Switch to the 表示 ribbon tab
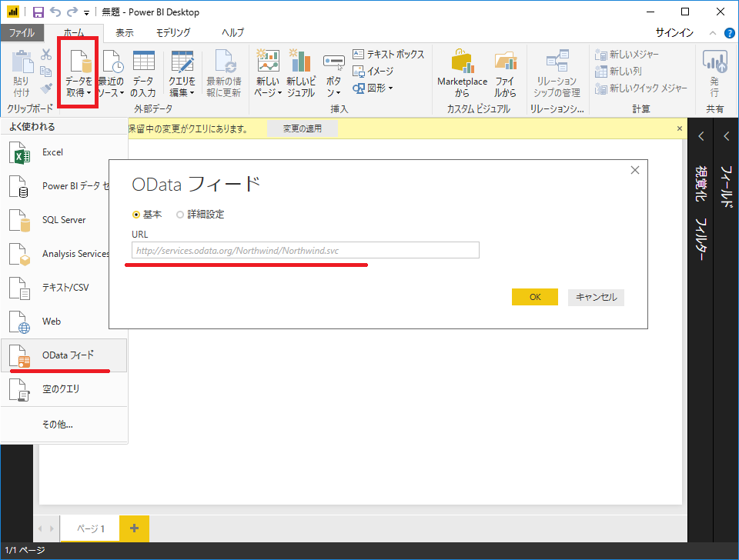 click(x=125, y=32)
